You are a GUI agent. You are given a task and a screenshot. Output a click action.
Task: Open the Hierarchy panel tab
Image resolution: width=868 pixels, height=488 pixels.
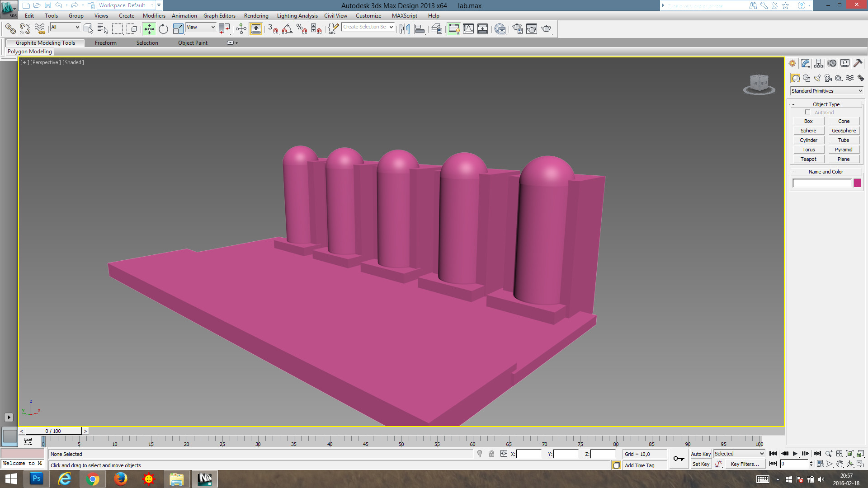coord(819,63)
